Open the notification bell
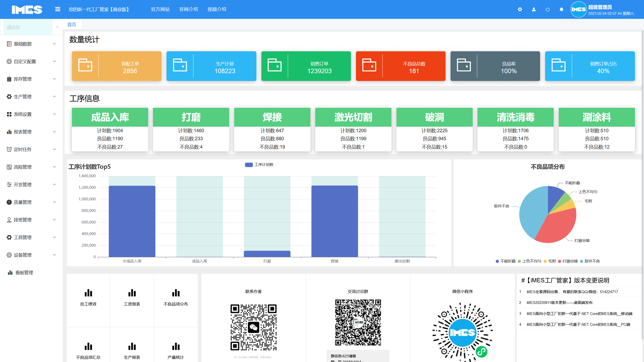The height and width of the screenshot is (362, 644). [561, 9]
